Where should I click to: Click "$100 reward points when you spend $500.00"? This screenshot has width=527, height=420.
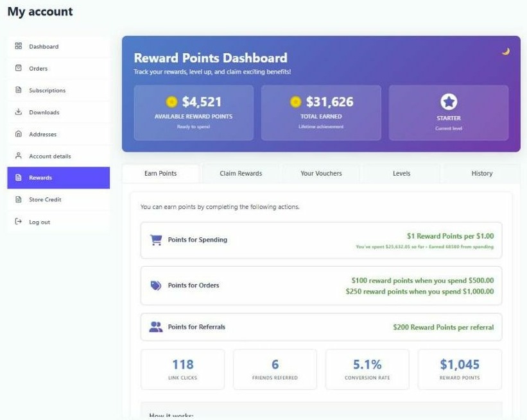point(422,280)
